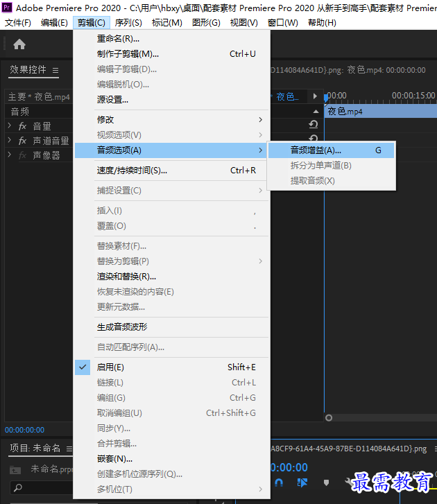The height and width of the screenshot is (504, 437).
Task: Select 编组(G) menu item
Action: (172, 398)
